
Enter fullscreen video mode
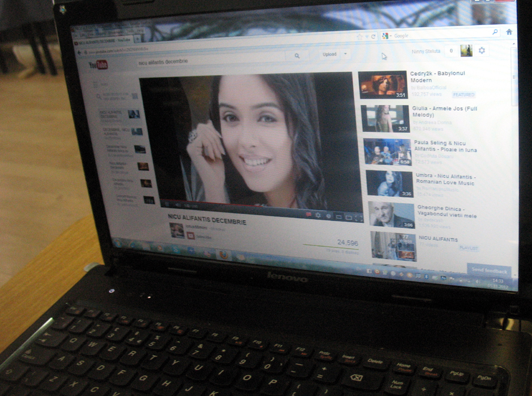[x=358, y=217]
